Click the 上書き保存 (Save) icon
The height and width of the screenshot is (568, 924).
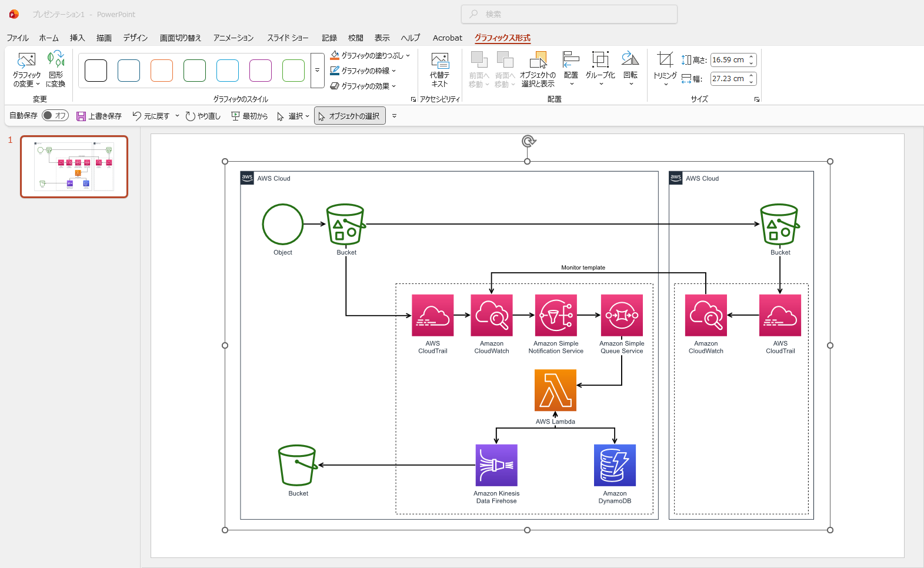(81, 116)
